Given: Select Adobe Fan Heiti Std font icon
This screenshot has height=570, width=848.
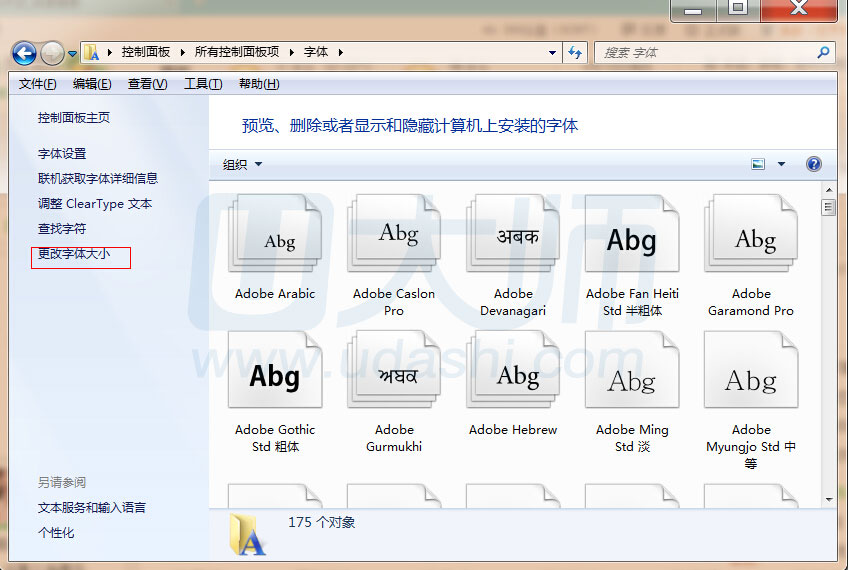Looking at the screenshot, I should [x=631, y=239].
